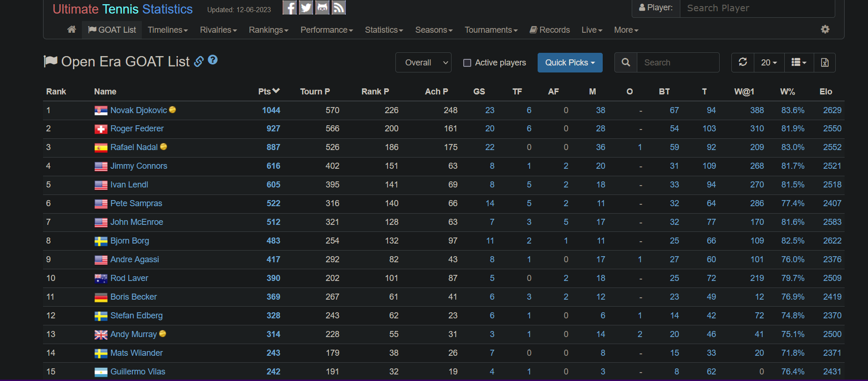The image size is (868, 381).
Task: Open the More menu
Action: click(x=626, y=30)
